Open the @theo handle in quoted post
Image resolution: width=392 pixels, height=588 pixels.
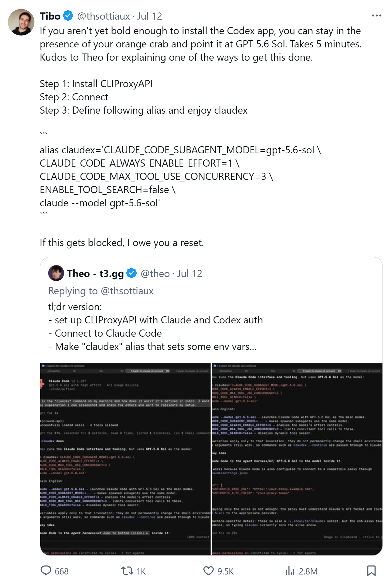[x=155, y=274]
